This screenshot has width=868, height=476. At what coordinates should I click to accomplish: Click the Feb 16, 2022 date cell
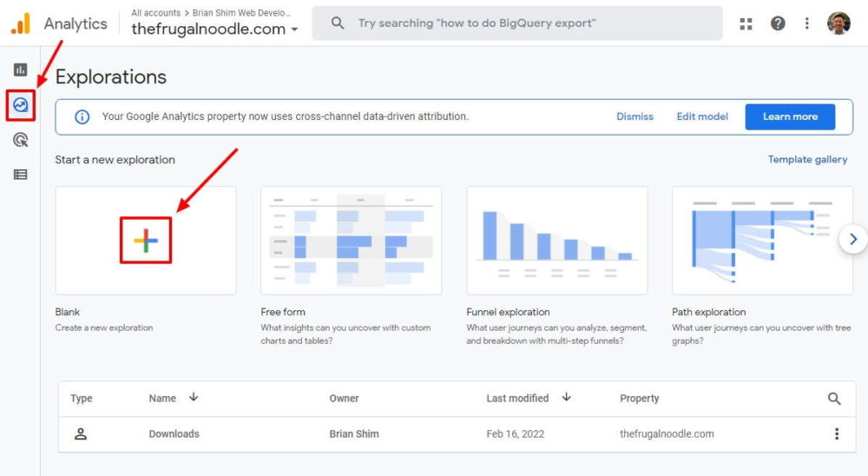tap(516, 434)
